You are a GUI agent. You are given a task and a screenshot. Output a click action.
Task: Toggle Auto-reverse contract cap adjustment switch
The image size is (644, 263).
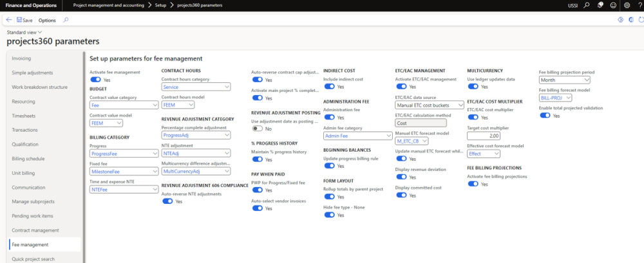[x=257, y=80]
